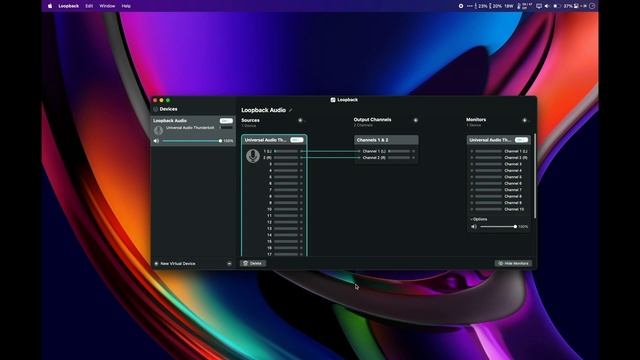Click the Delete button
The height and width of the screenshot is (360, 640).
[x=253, y=263]
